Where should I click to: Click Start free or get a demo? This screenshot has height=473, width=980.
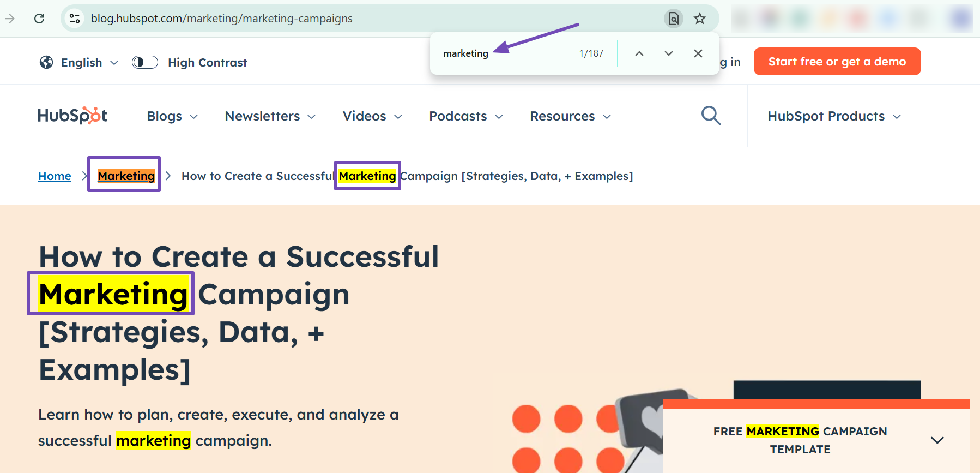837,62
